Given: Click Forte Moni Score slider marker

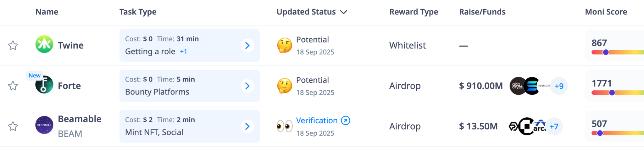Looking at the screenshot, I should pyautogui.click(x=612, y=93).
